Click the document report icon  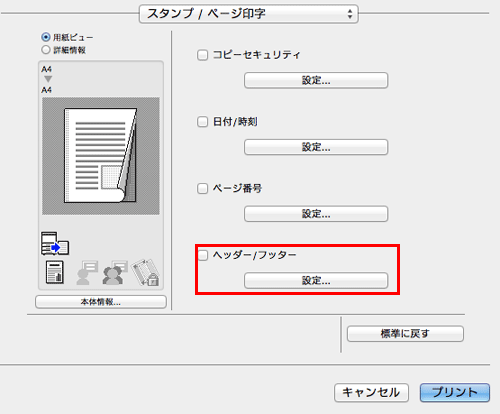(x=55, y=272)
